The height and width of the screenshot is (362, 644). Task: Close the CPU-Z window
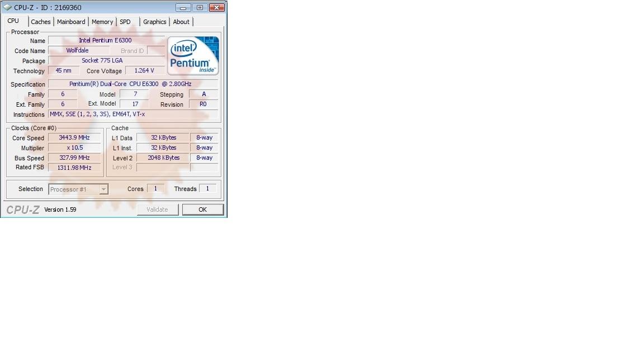216,7
